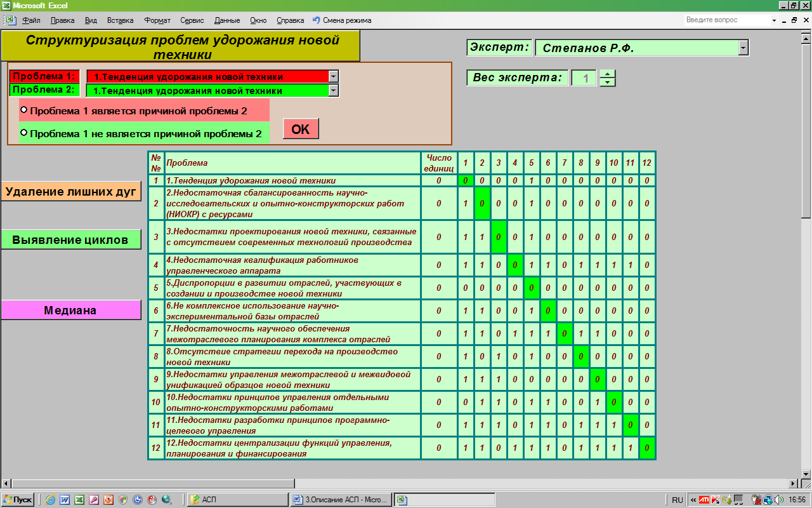Open the Файл menu

point(31,20)
